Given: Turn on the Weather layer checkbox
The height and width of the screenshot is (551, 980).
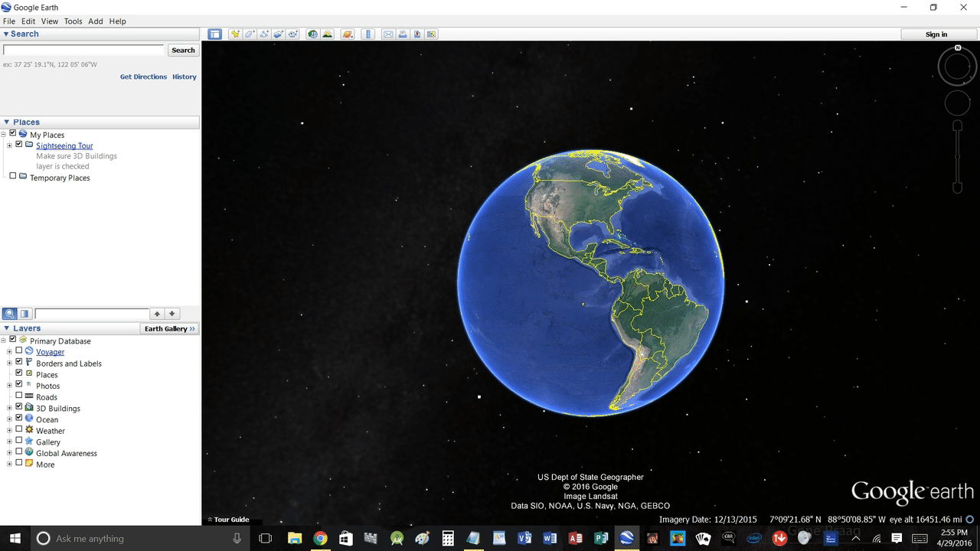Looking at the screenshot, I should [x=19, y=429].
